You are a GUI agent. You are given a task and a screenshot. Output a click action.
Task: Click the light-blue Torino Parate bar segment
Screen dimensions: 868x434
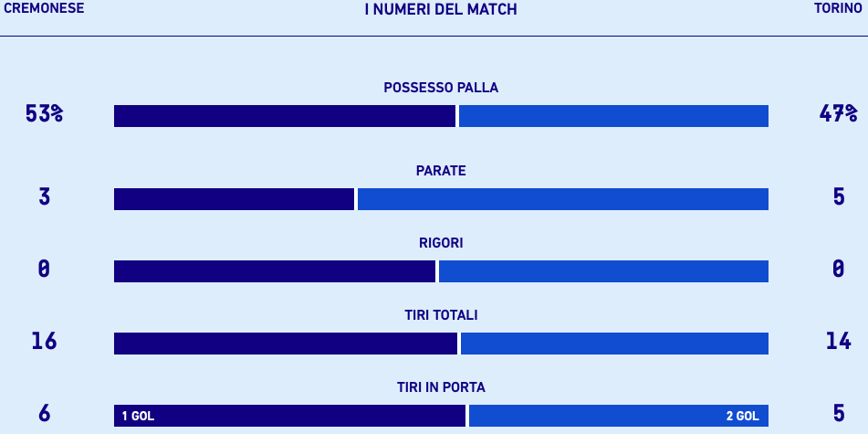(562, 199)
